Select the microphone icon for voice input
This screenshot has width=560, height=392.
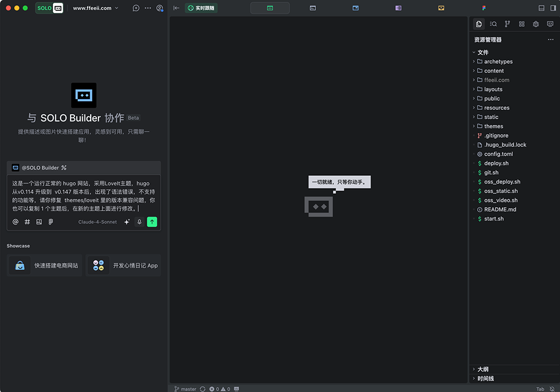139,222
